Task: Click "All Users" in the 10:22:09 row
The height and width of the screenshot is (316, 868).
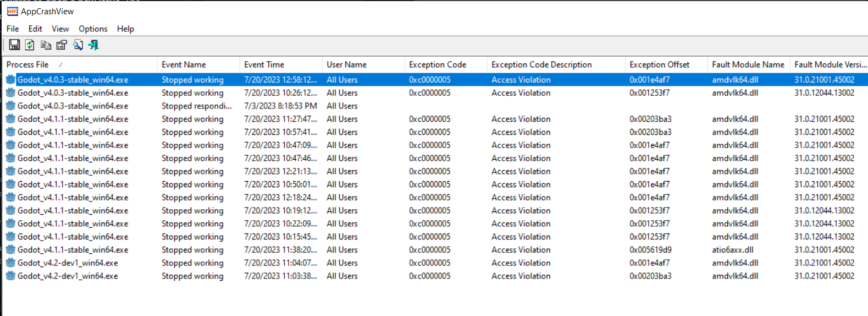Action: pyautogui.click(x=342, y=224)
